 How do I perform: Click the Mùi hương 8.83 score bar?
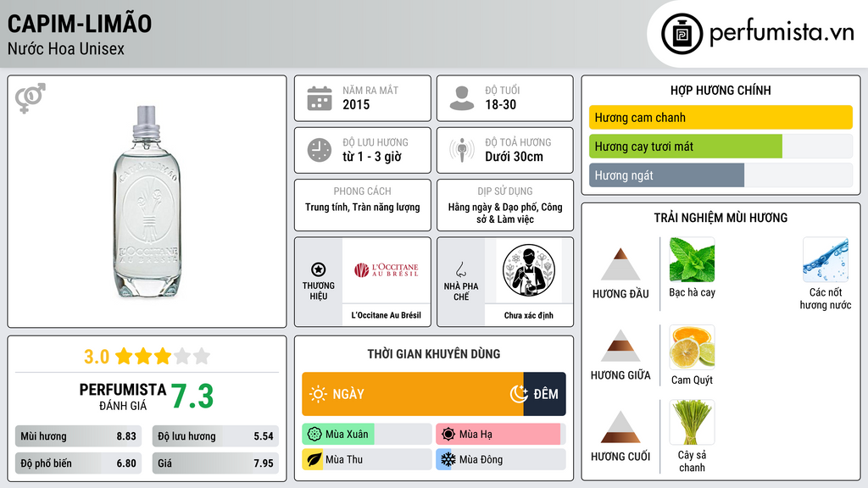(79, 436)
